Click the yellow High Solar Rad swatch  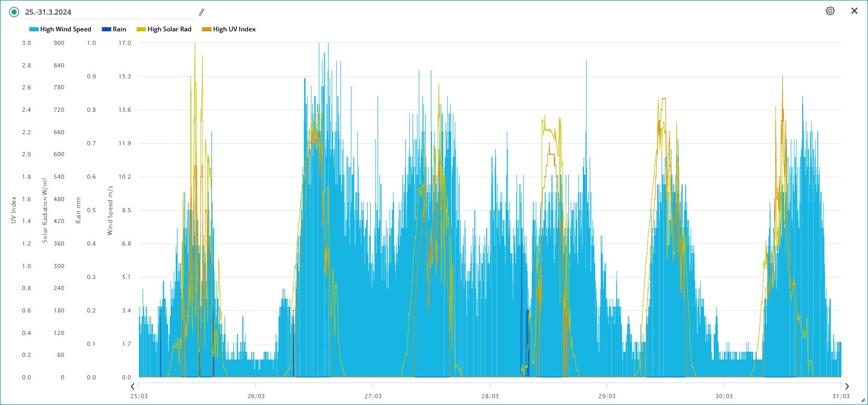[x=141, y=29]
